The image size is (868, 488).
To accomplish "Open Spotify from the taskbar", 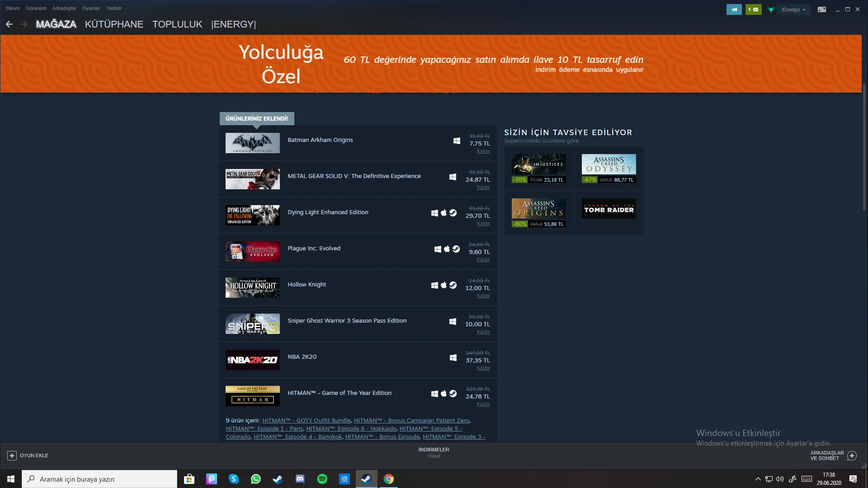I will tap(322, 479).
